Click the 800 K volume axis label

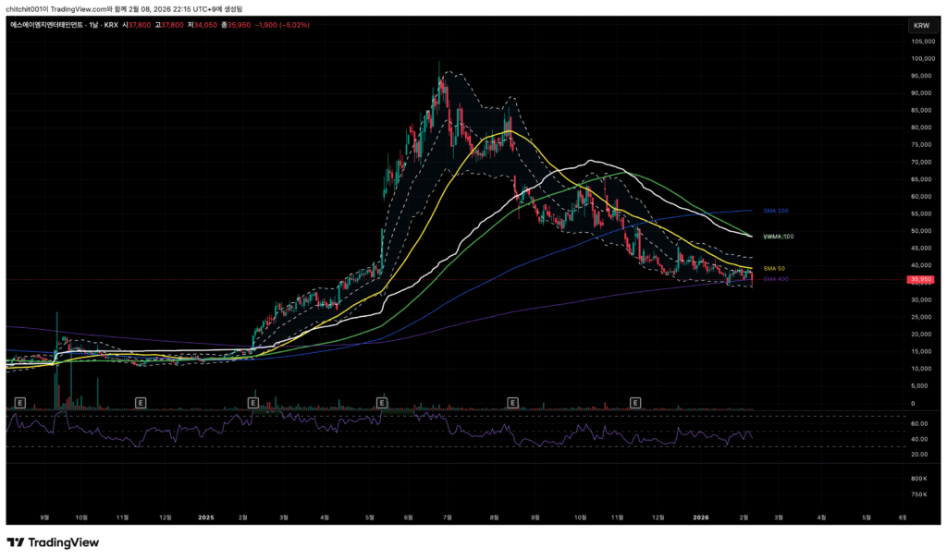tap(918, 479)
